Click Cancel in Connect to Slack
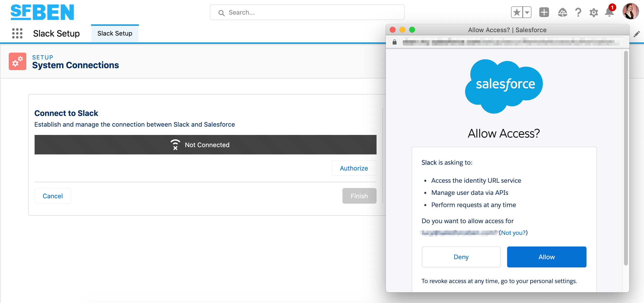The width and height of the screenshot is (644, 303). point(53,196)
